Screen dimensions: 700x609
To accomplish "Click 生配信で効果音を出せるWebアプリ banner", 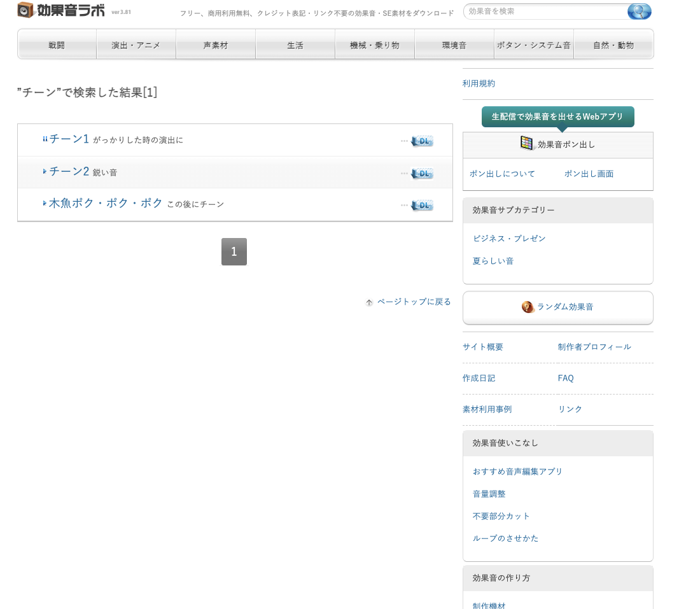I will 557,116.
